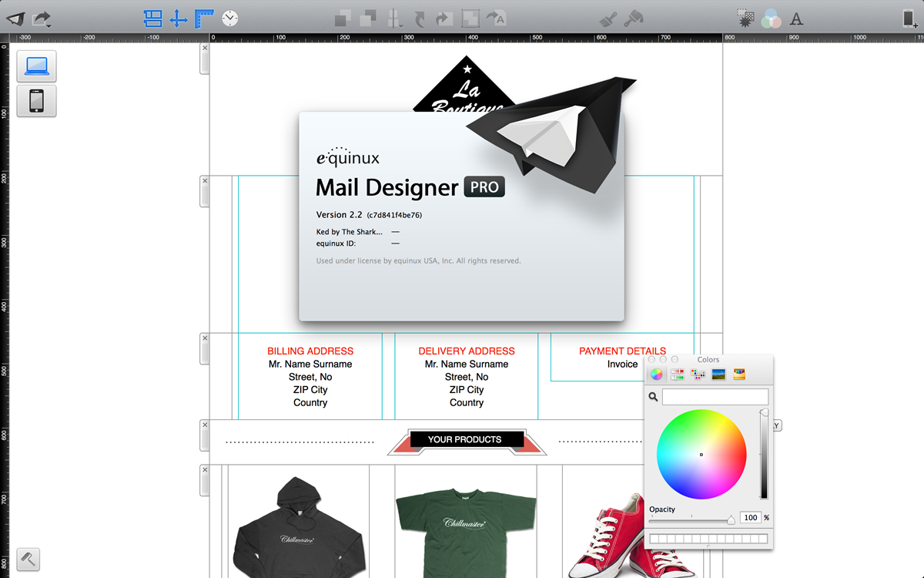Click the DELIVERY ADDRESS heading

(467, 351)
